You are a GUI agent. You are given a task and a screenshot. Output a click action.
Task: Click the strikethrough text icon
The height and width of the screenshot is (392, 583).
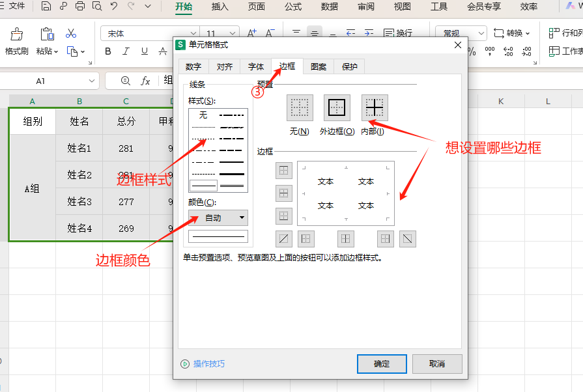162,51
